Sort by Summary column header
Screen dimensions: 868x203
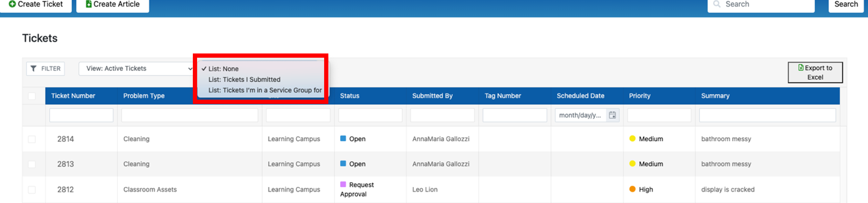[x=715, y=96]
